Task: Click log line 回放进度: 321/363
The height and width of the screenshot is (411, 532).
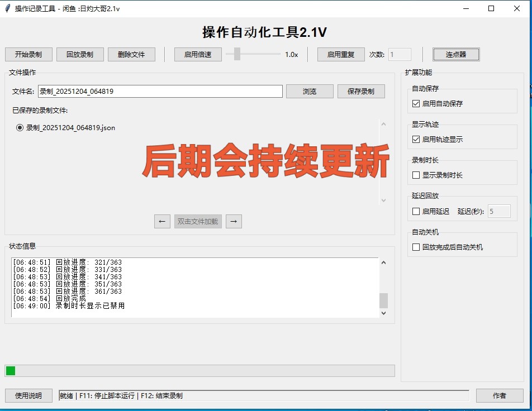Action: [67, 262]
